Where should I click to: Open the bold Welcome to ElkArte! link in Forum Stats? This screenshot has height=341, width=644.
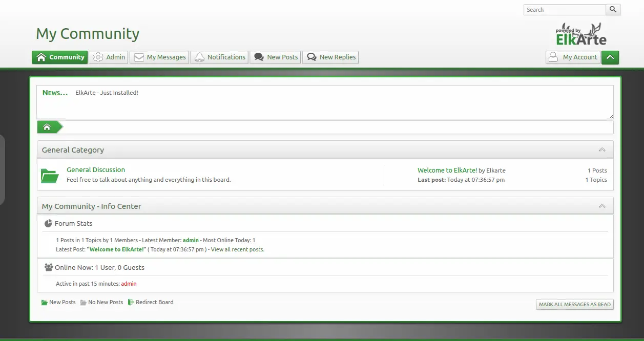pos(116,249)
